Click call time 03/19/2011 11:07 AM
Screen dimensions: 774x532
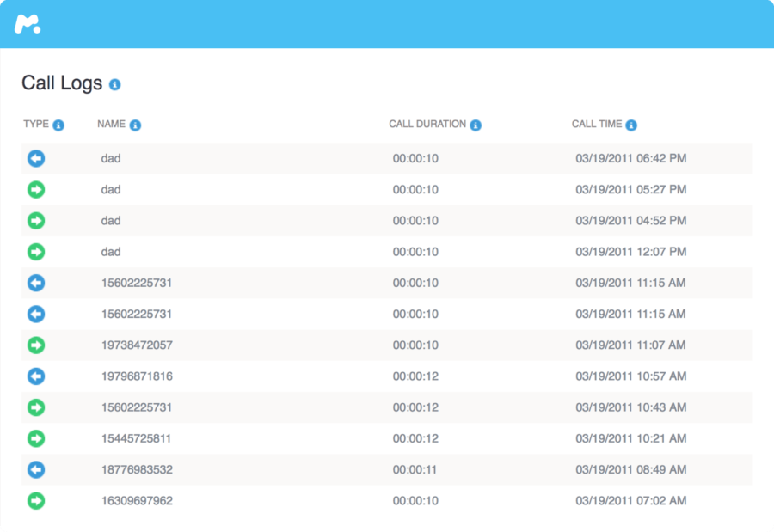pyautogui.click(x=630, y=345)
